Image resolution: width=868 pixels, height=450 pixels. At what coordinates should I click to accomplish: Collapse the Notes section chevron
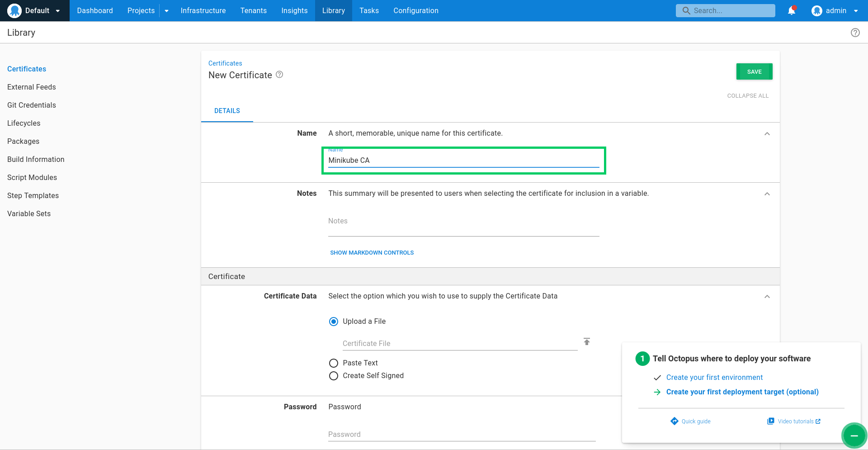(767, 194)
